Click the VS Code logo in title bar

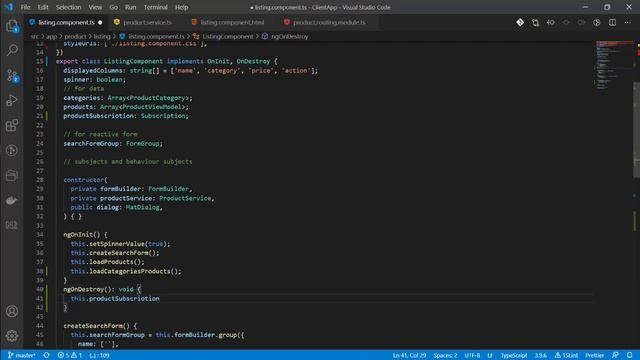click(9, 7)
